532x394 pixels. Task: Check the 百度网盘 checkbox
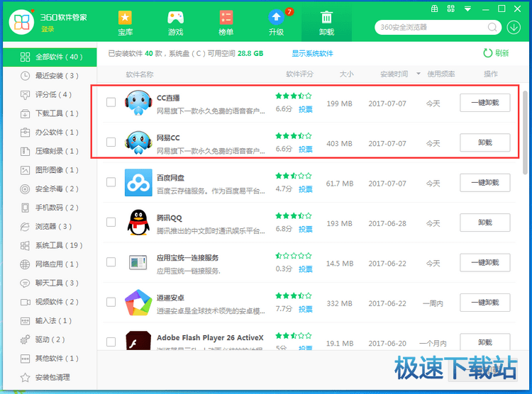(111, 182)
